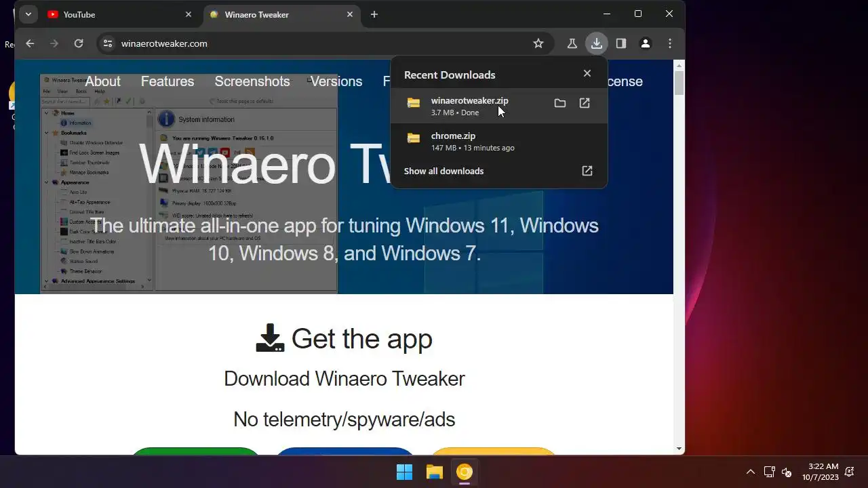868x488 pixels.
Task: Open the network tray icon
Action: [x=769, y=472]
